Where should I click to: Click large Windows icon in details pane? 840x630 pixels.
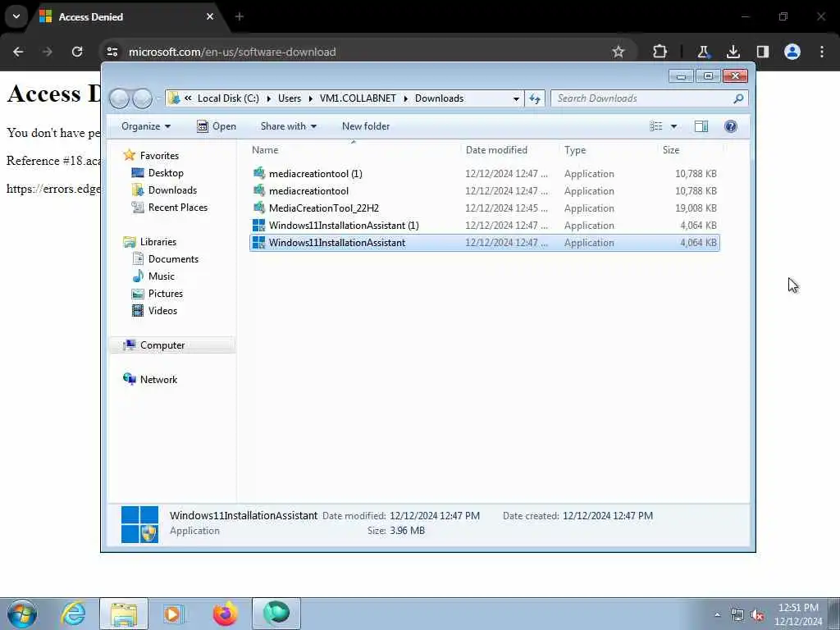139,524
